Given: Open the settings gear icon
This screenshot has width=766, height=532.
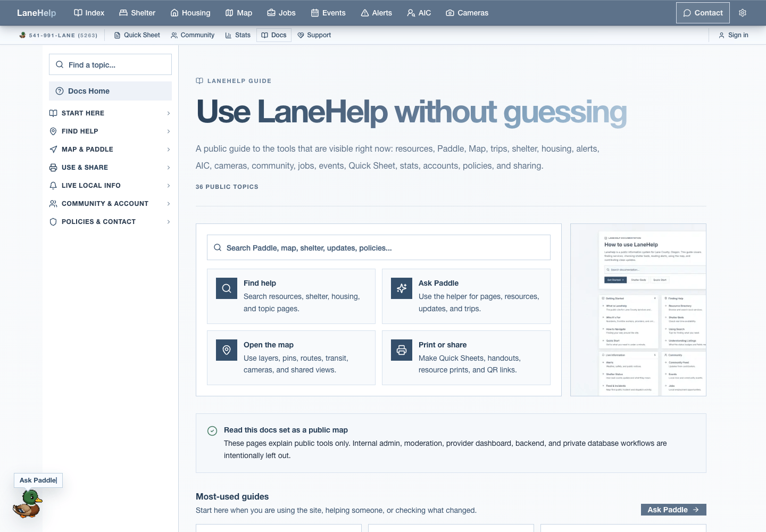Looking at the screenshot, I should [x=743, y=13].
